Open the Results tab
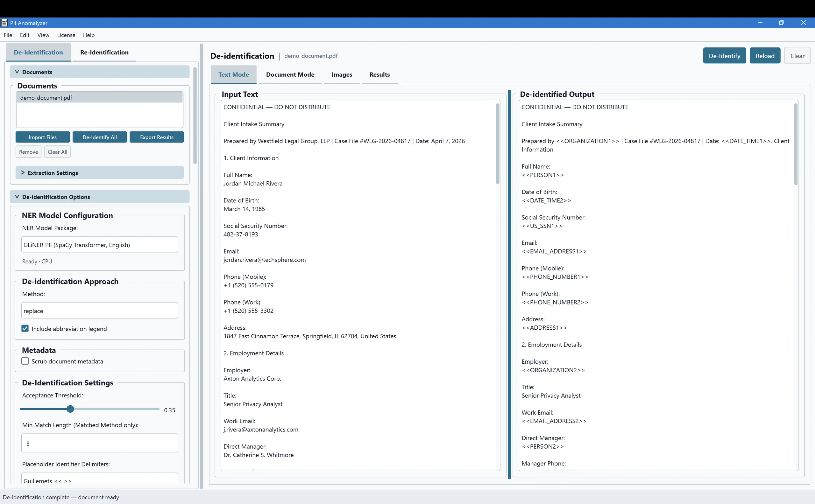The image size is (815, 504). [379, 74]
